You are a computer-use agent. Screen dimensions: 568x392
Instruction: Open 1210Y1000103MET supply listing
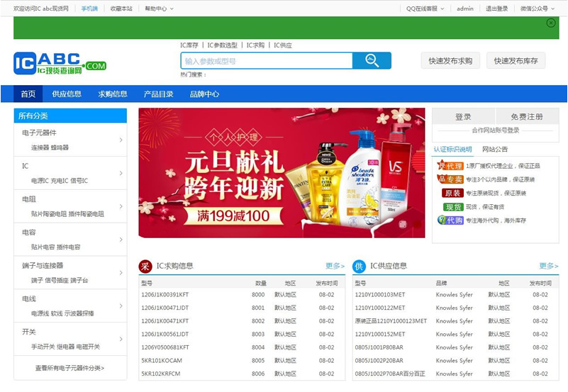pyautogui.click(x=380, y=295)
